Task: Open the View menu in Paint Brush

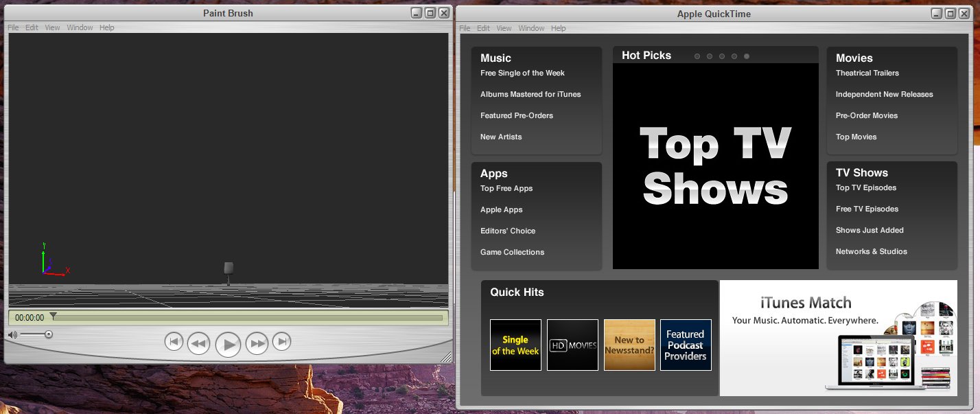Action: pos(52,27)
